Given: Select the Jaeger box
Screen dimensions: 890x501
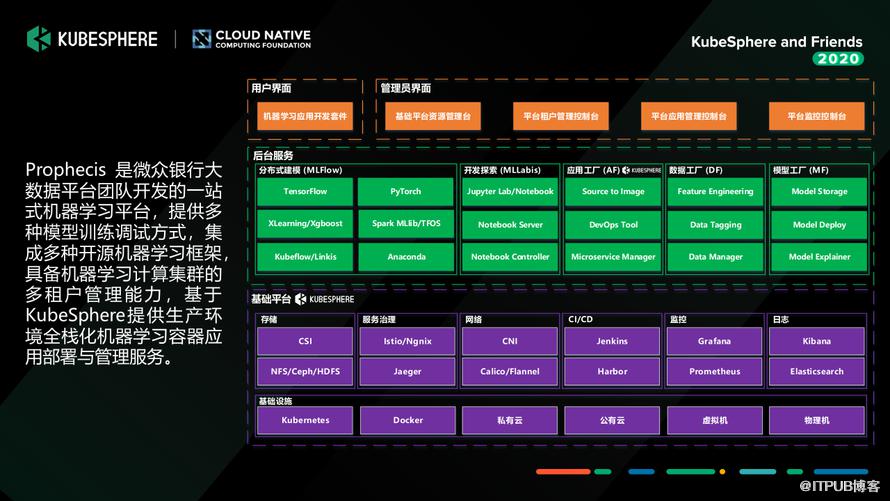Looking at the screenshot, I should pos(408,372).
